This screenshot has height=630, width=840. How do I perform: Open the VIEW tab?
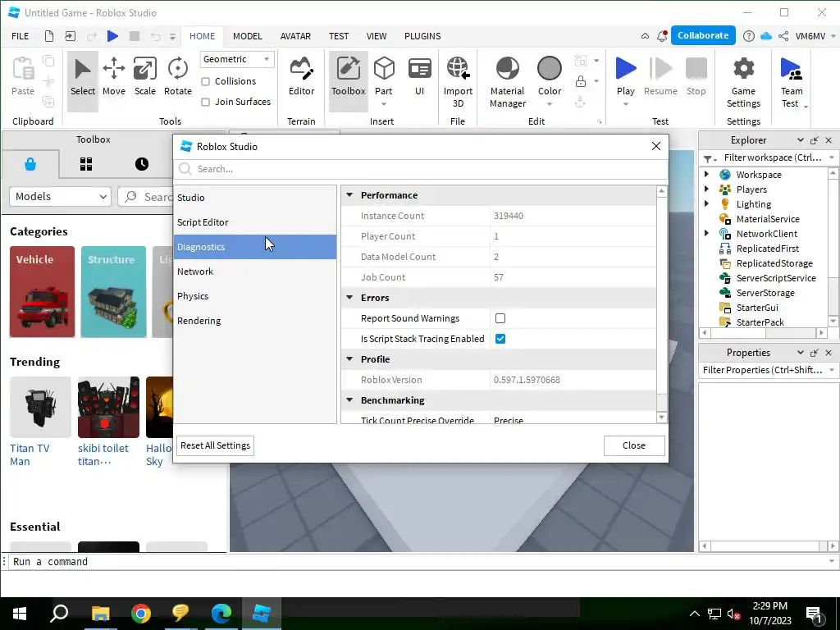[x=377, y=36]
